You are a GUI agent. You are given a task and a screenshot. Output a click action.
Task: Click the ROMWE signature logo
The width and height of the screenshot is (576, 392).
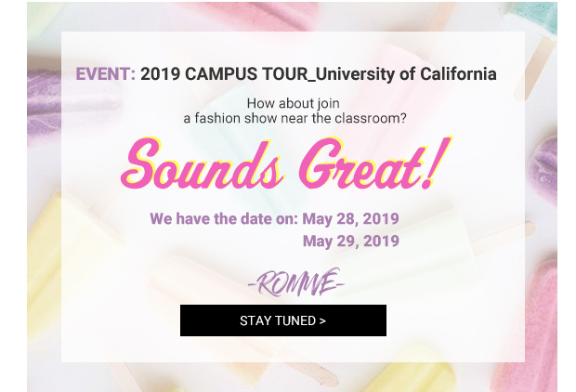pos(296,282)
